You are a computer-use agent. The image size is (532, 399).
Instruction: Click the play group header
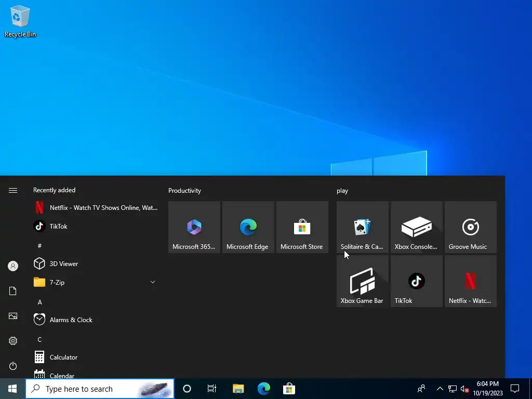(342, 191)
